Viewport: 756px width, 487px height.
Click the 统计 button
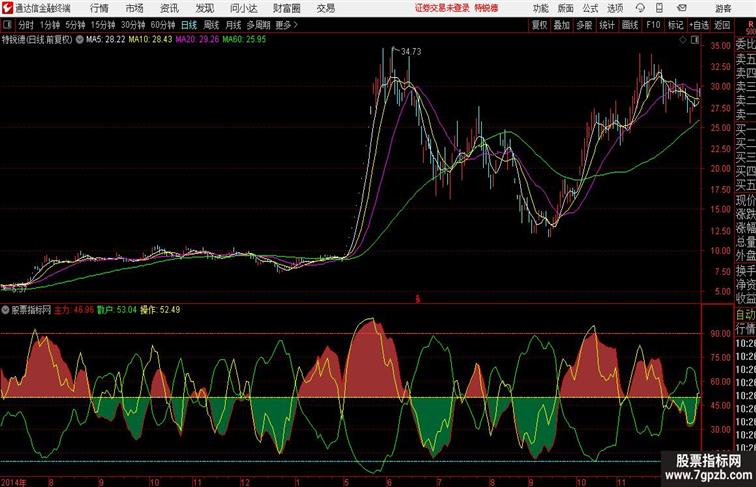pyautogui.click(x=607, y=25)
